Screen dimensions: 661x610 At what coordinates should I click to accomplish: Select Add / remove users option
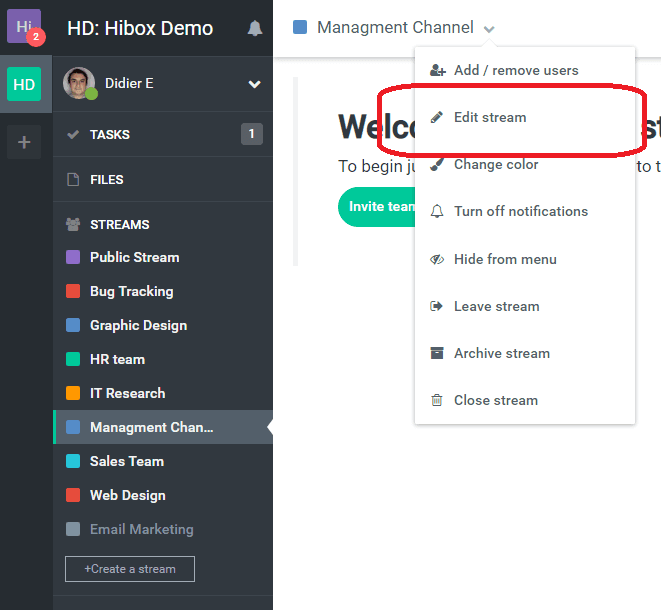tap(515, 70)
